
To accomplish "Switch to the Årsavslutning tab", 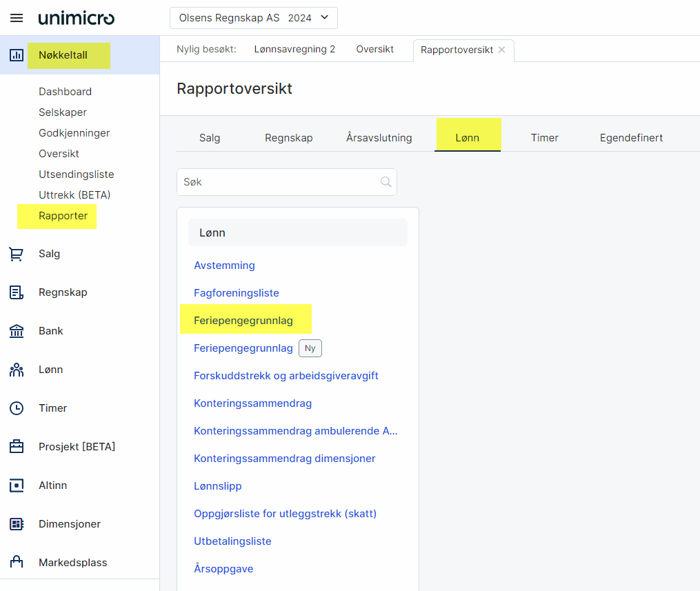I will pos(379,138).
